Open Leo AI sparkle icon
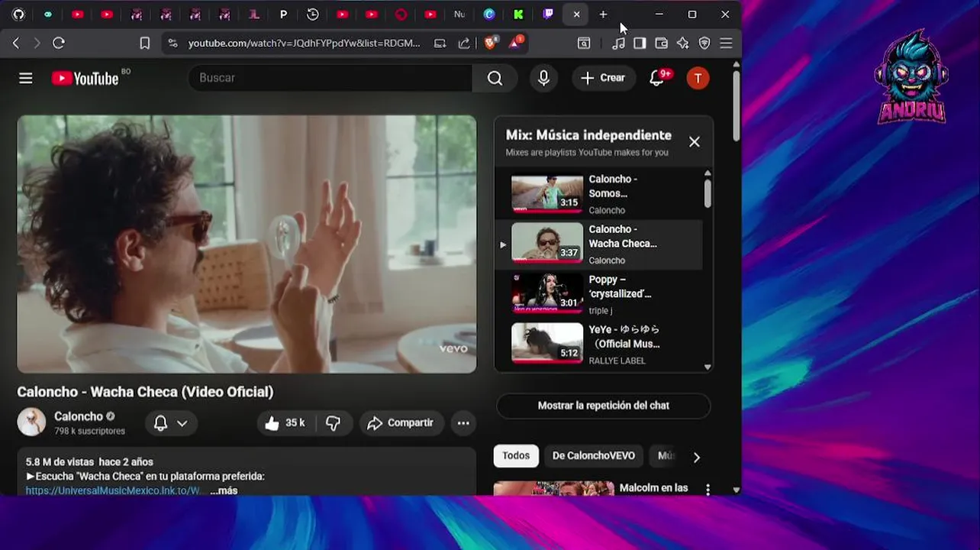The height and width of the screenshot is (550, 980). (x=683, y=43)
